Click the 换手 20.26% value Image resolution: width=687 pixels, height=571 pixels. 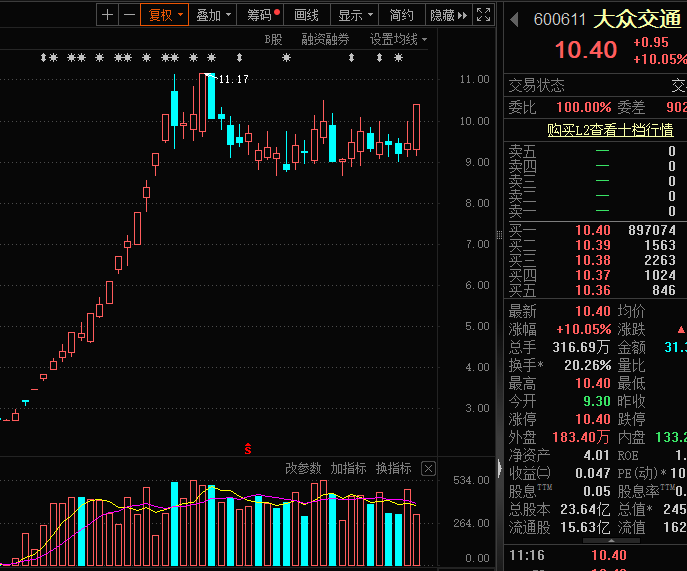pos(588,365)
